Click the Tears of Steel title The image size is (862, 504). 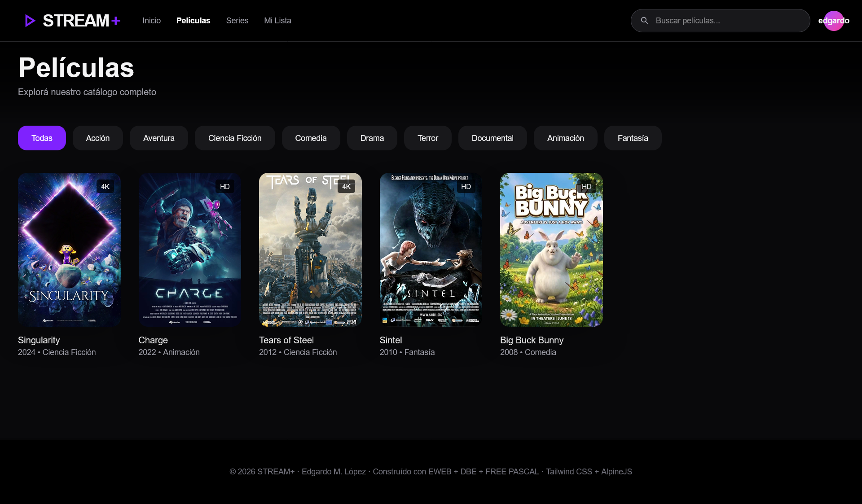click(x=286, y=340)
